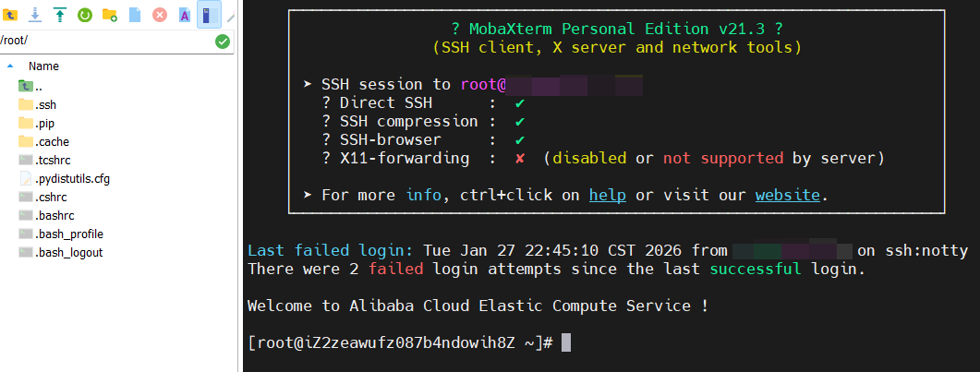Sort files by the Name column header
This screenshot has width=980, height=372.
coord(43,66)
